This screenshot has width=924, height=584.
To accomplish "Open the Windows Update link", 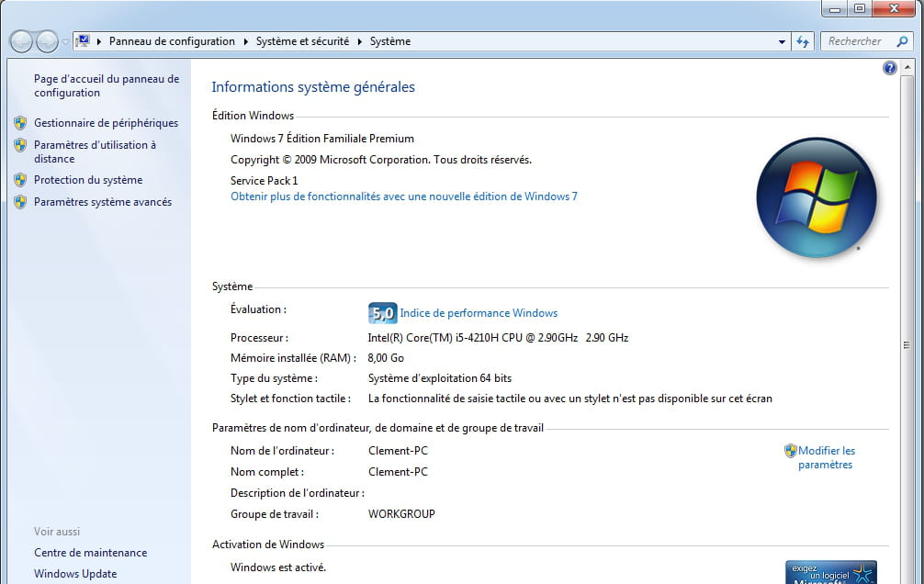I will coord(75,574).
